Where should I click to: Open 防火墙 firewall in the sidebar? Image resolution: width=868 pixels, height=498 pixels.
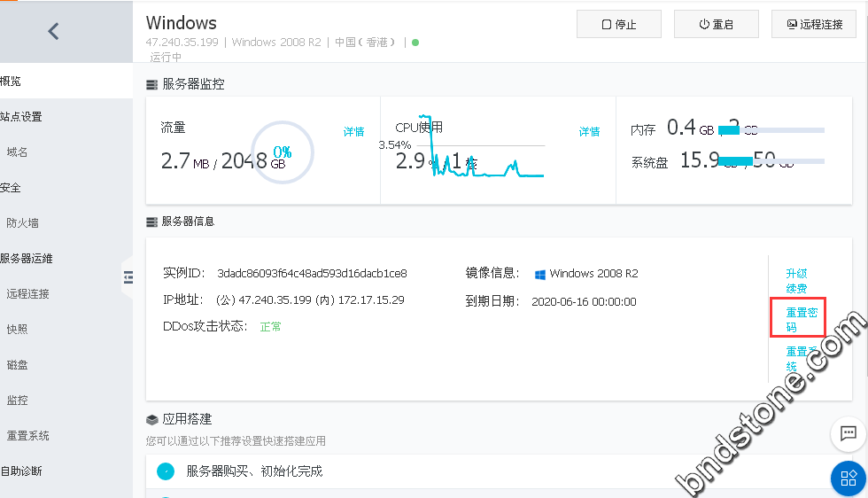tap(22, 223)
